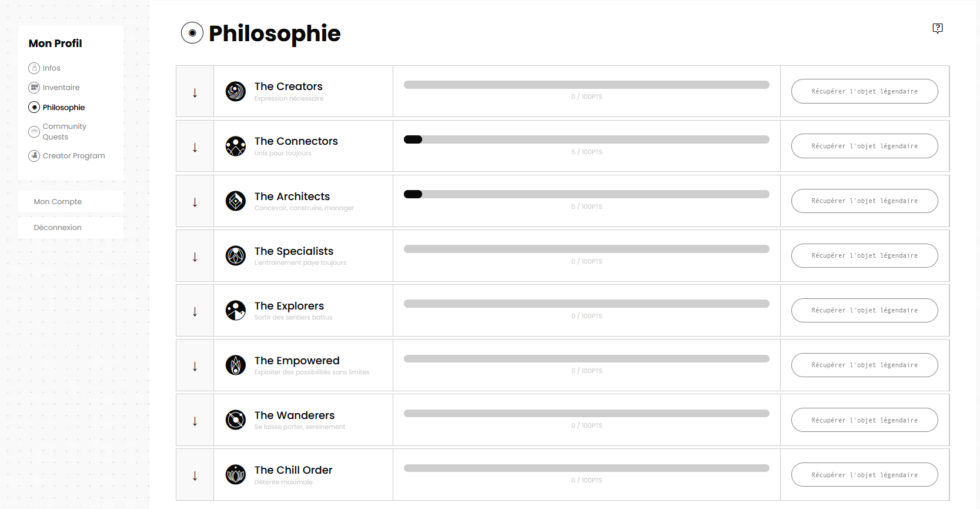The width and height of the screenshot is (980, 509).
Task: Claim legendary object for The Connectors
Action: [x=864, y=146]
